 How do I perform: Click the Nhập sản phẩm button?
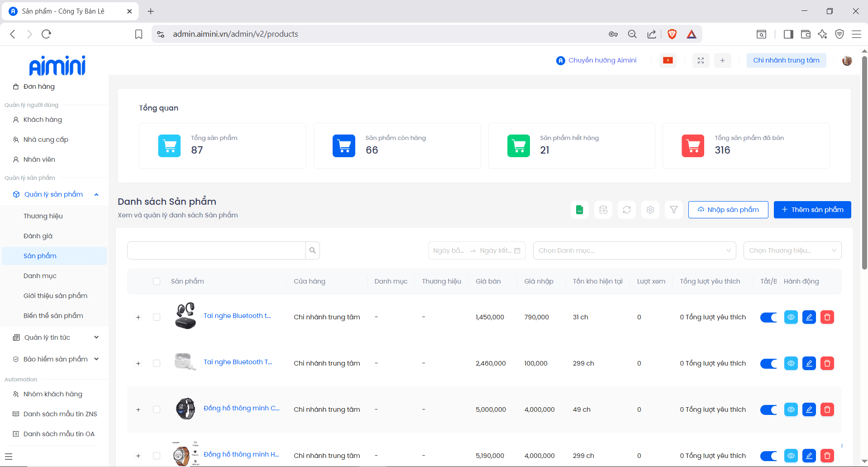pos(728,210)
